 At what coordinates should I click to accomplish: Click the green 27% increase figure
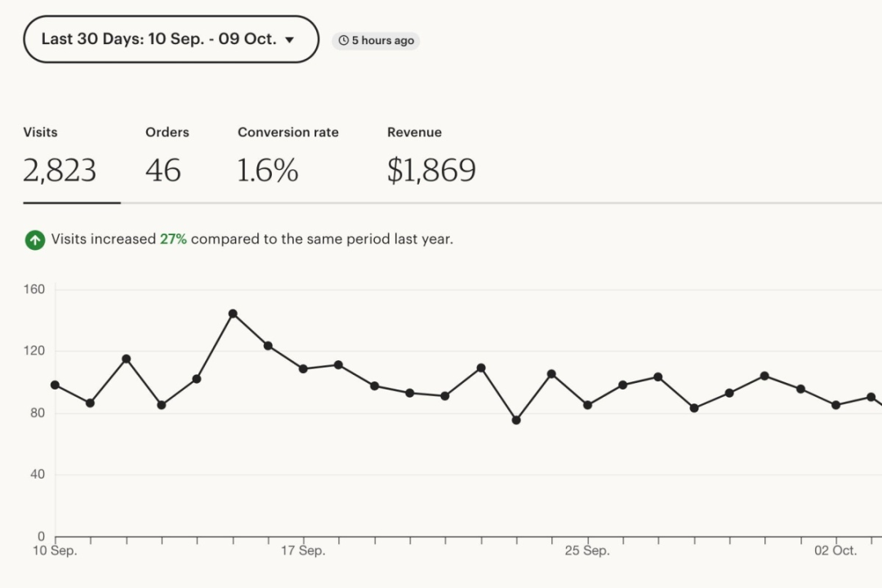click(172, 239)
